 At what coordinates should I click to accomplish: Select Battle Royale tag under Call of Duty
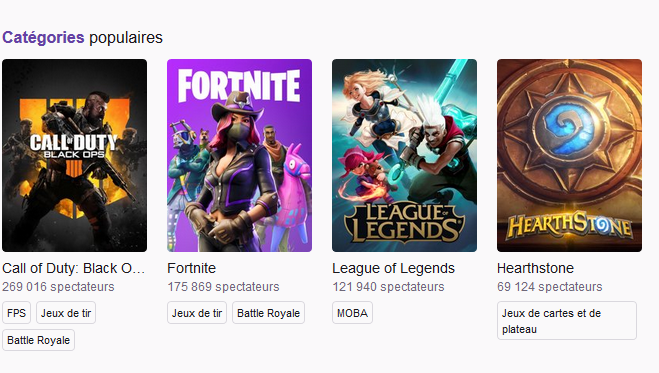[38, 340]
